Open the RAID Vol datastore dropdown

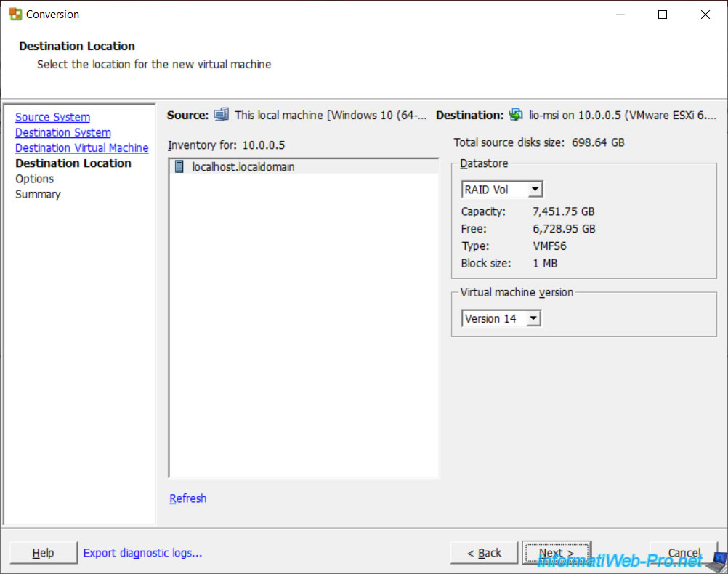click(535, 190)
